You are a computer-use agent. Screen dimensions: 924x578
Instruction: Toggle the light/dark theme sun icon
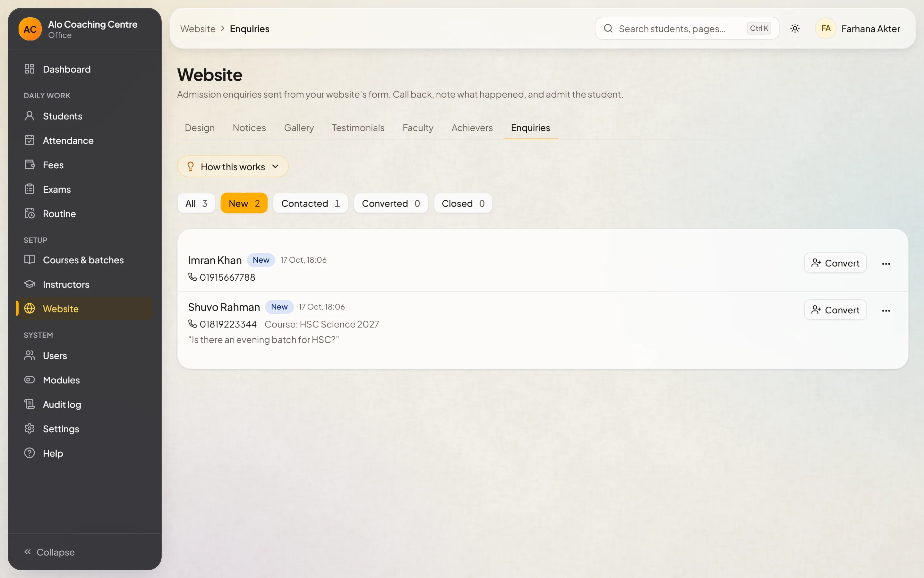795,29
